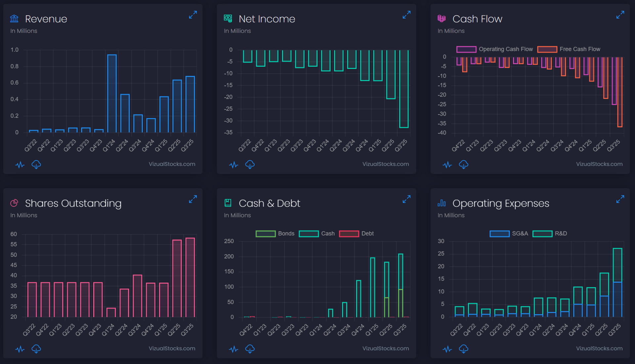Image resolution: width=635 pixels, height=364 pixels.
Task: Click the cloud download icon under Net Income
Action: point(250,164)
